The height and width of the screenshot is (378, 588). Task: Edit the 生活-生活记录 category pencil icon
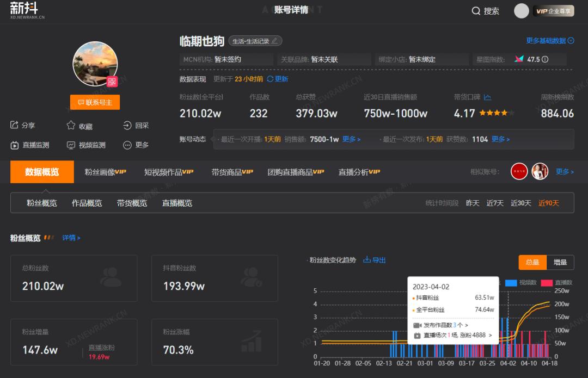274,40
